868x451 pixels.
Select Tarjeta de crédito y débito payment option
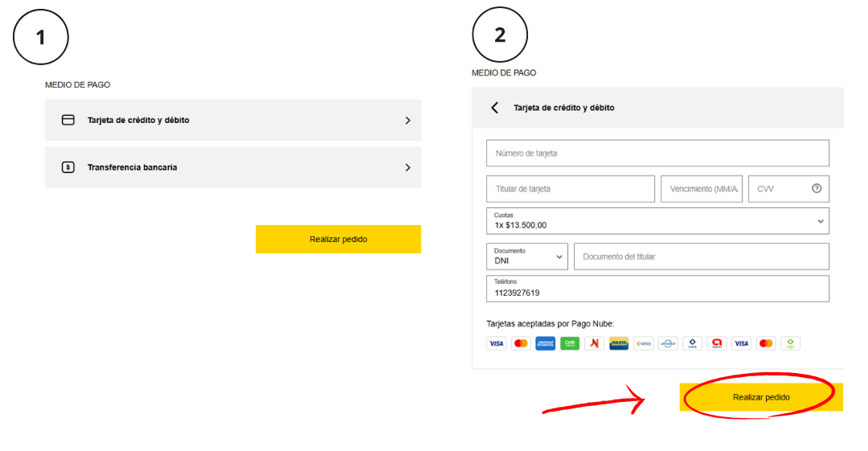click(233, 121)
